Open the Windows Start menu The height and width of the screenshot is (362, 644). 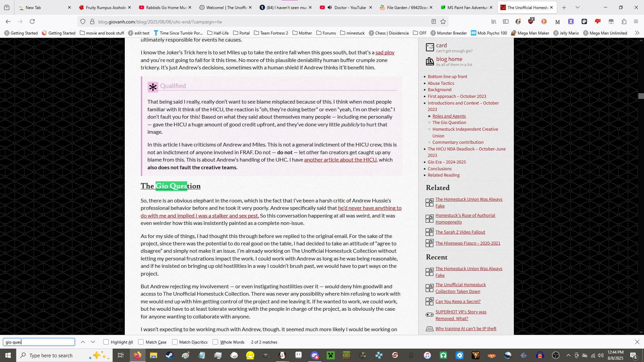pos(8,355)
